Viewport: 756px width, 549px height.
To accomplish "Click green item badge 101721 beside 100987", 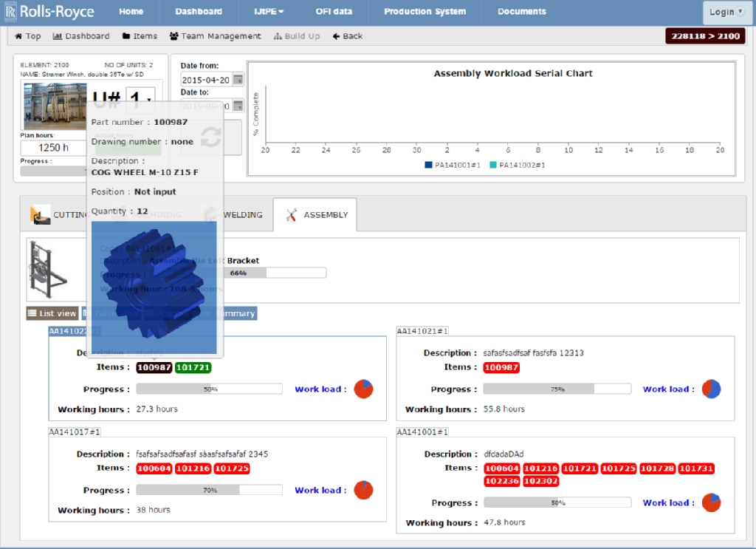I will 193,368.
